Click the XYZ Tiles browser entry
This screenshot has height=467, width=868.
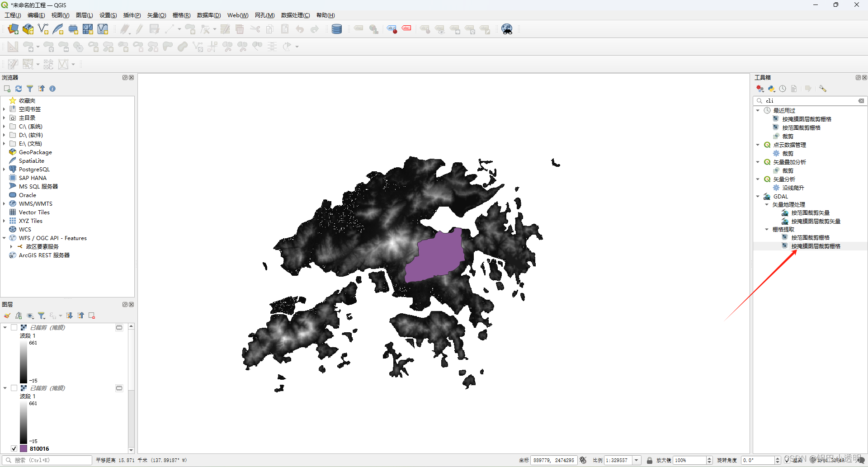coord(31,221)
